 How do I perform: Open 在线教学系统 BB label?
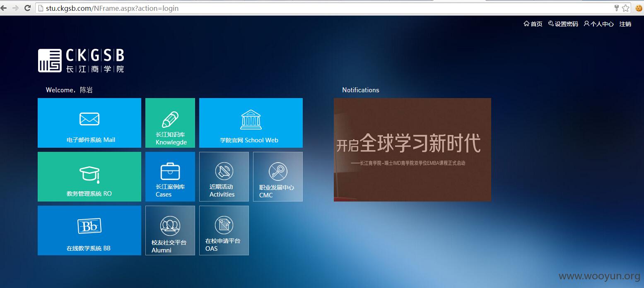89,248
